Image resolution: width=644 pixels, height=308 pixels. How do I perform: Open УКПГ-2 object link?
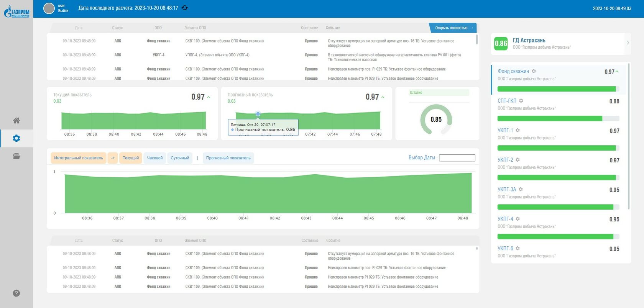pyautogui.click(x=505, y=160)
